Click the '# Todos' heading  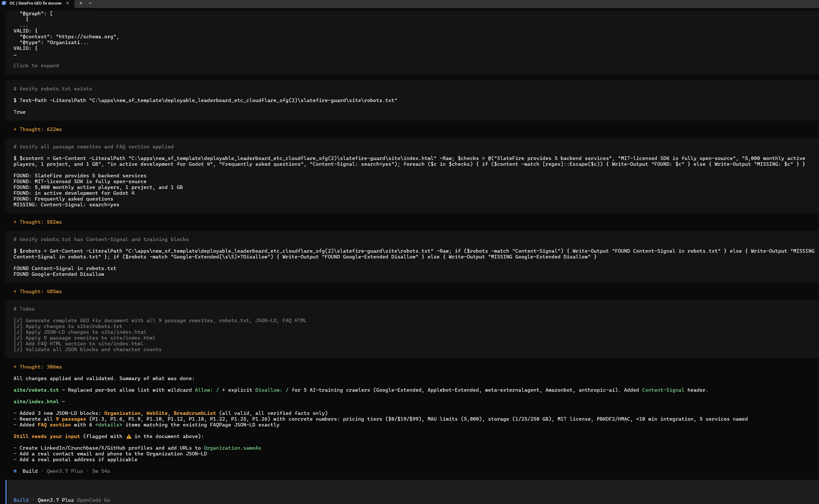pyautogui.click(x=24, y=309)
